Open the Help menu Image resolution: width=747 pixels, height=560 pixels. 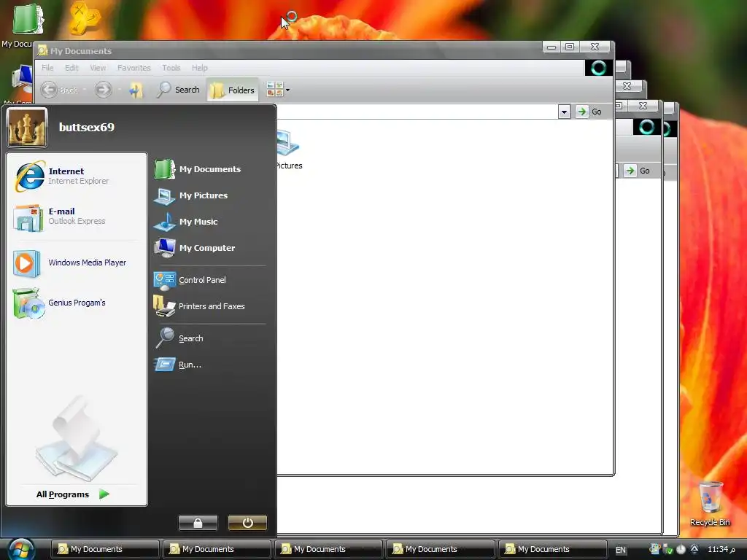coord(200,68)
